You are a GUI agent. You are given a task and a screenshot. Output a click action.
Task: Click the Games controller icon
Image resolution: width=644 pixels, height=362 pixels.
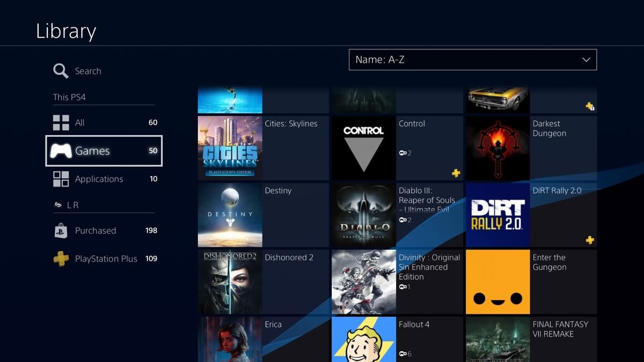pyautogui.click(x=61, y=151)
